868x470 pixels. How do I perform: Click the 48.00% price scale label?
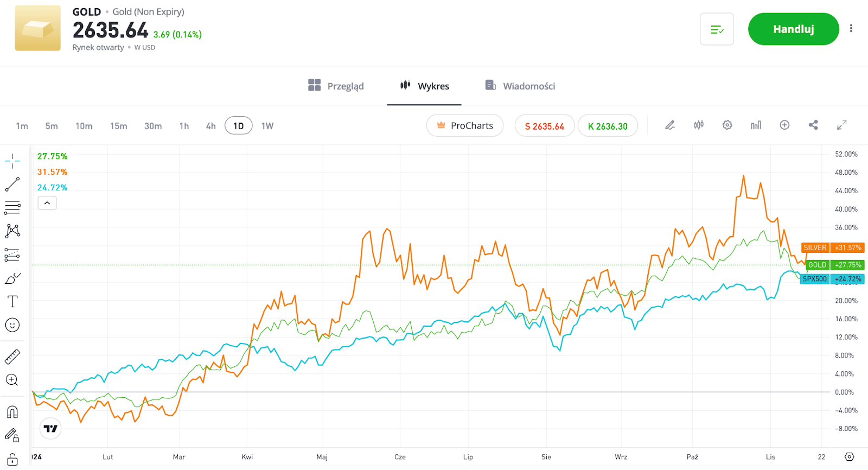pyautogui.click(x=846, y=173)
